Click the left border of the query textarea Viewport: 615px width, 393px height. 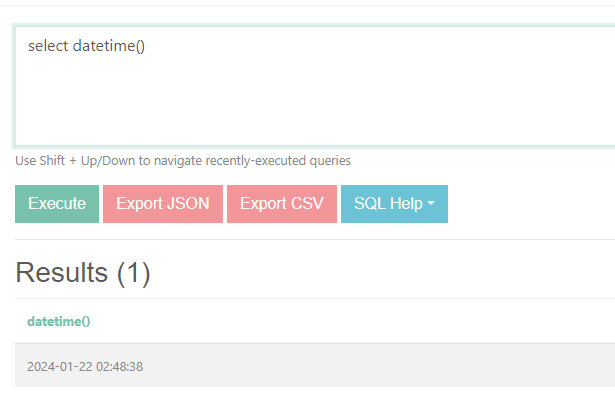[x=14, y=86]
